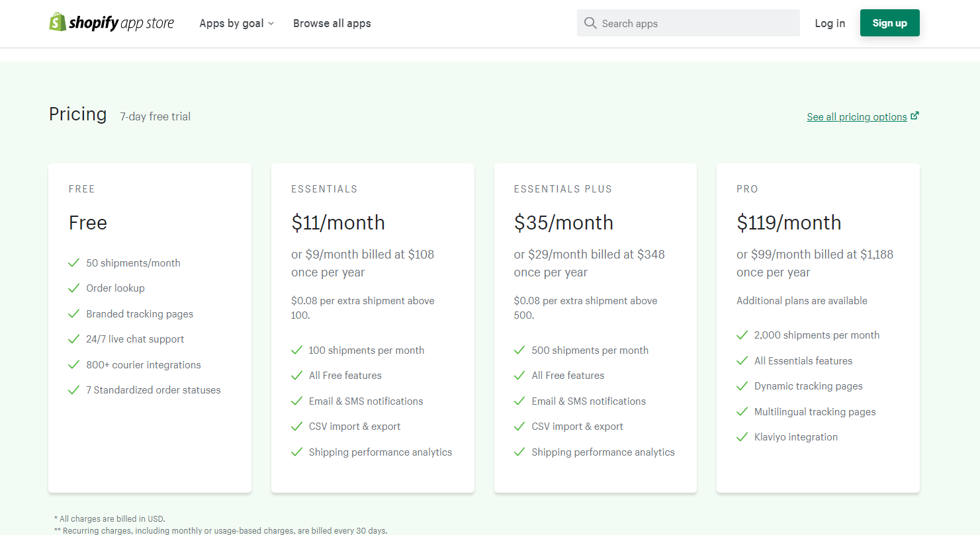Screen dimensions: 980x535
Task: Click the search magnifier icon
Action: [590, 23]
